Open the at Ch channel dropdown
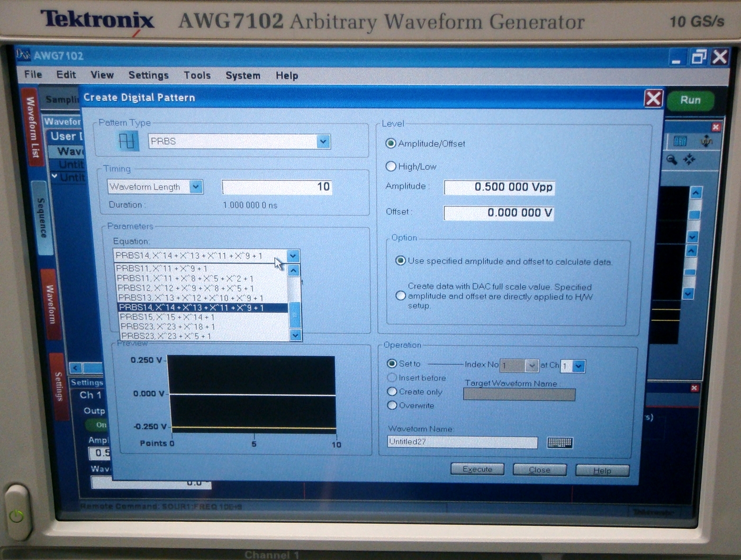 (x=578, y=366)
